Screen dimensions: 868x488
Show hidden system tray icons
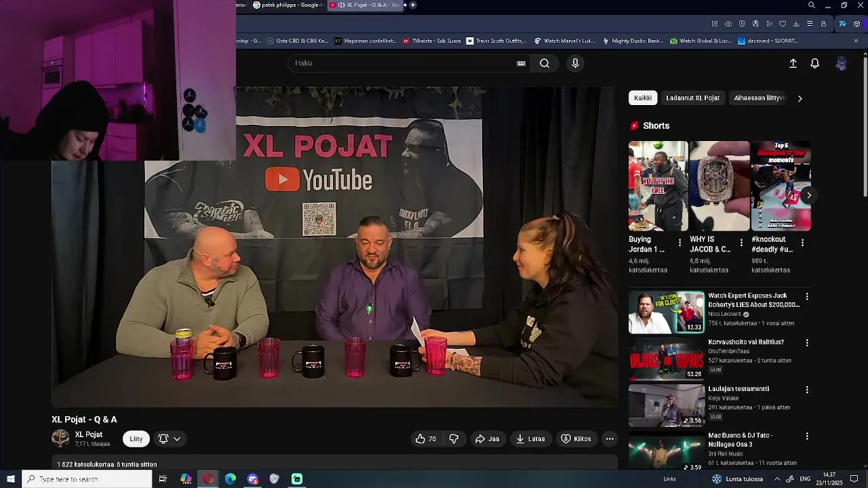point(777,479)
